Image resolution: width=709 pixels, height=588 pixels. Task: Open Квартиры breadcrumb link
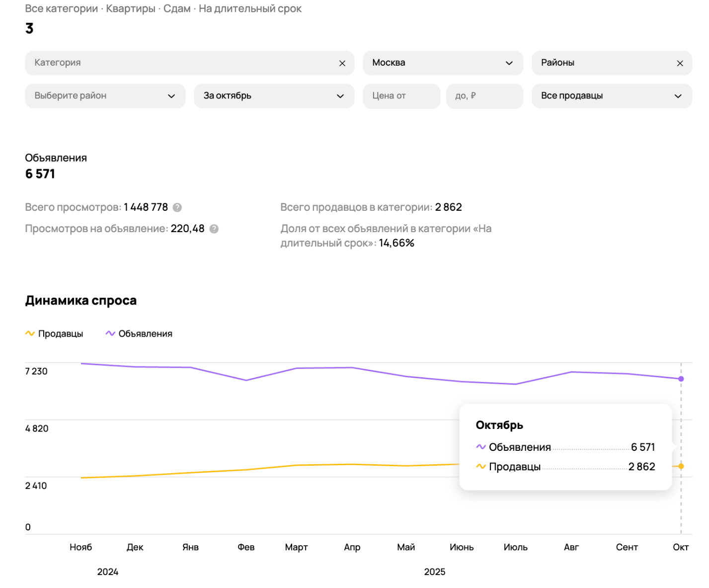click(x=131, y=9)
